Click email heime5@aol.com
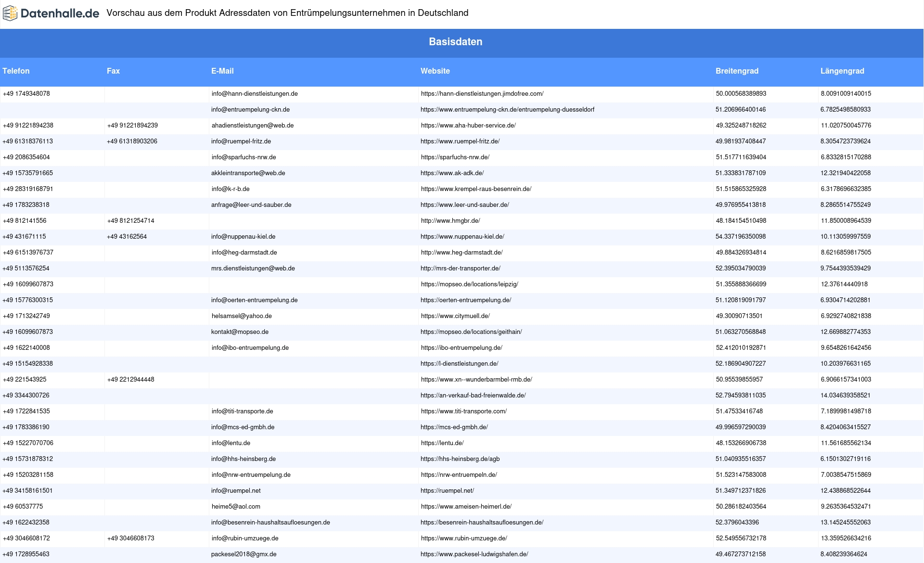 tap(236, 507)
